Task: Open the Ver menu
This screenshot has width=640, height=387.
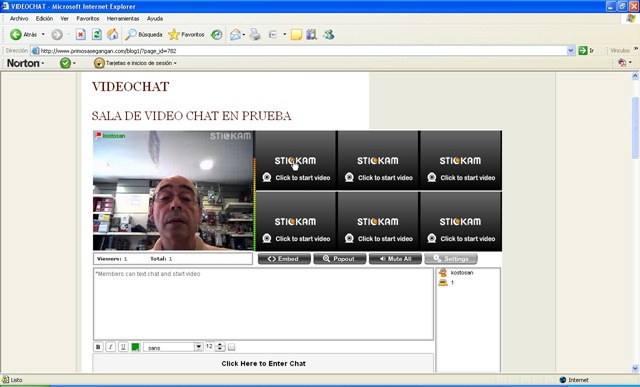Action: point(64,18)
